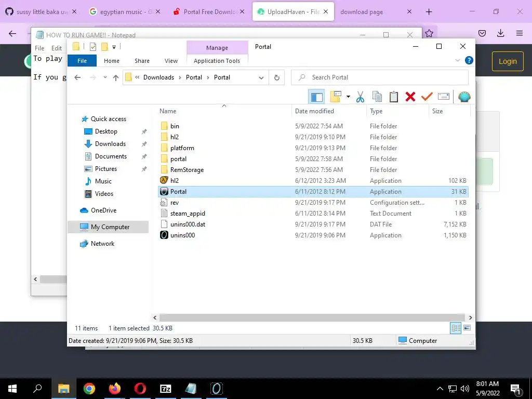Click the Search Portal field
The width and height of the screenshot is (532, 399).
pos(380,77)
